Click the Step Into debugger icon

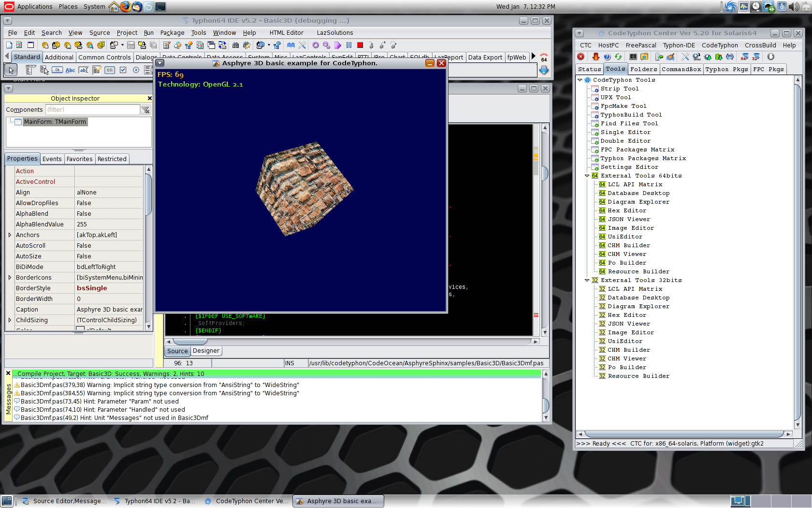pos(371,45)
